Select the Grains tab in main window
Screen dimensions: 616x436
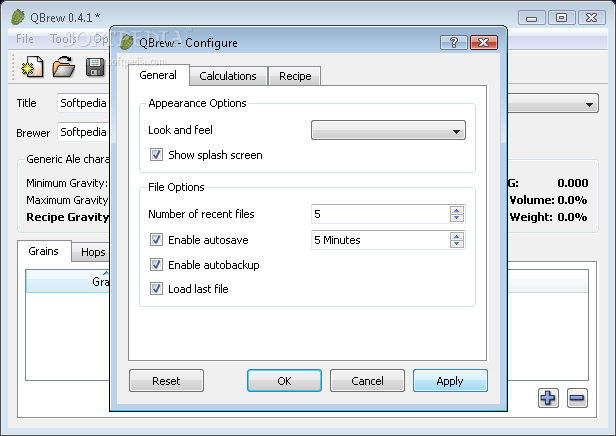(x=44, y=251)
